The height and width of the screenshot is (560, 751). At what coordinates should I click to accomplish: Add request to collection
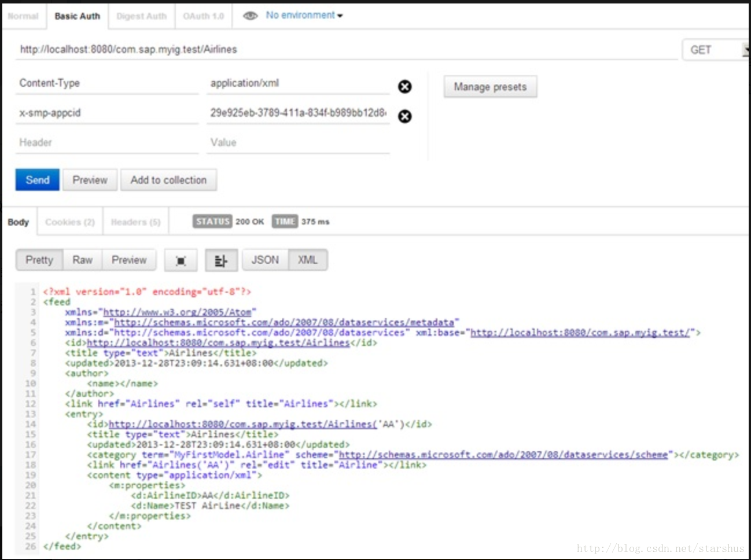(x=168, y=180)
